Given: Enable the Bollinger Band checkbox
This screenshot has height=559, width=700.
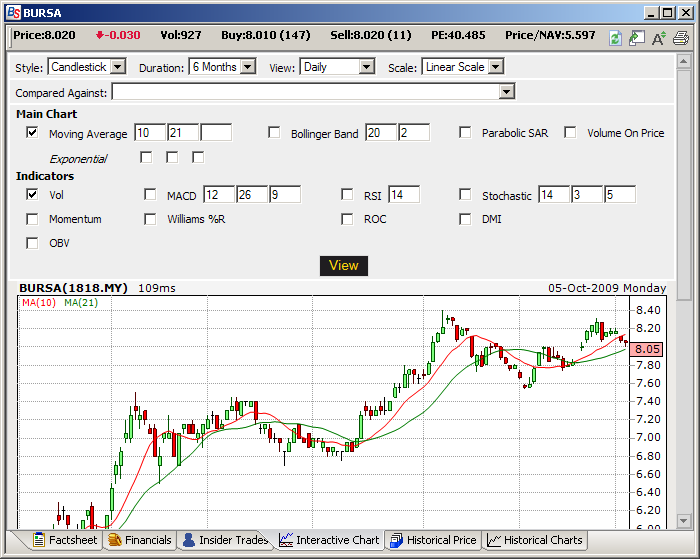Looking at the screenshot, I should click(x=274, y=133).
